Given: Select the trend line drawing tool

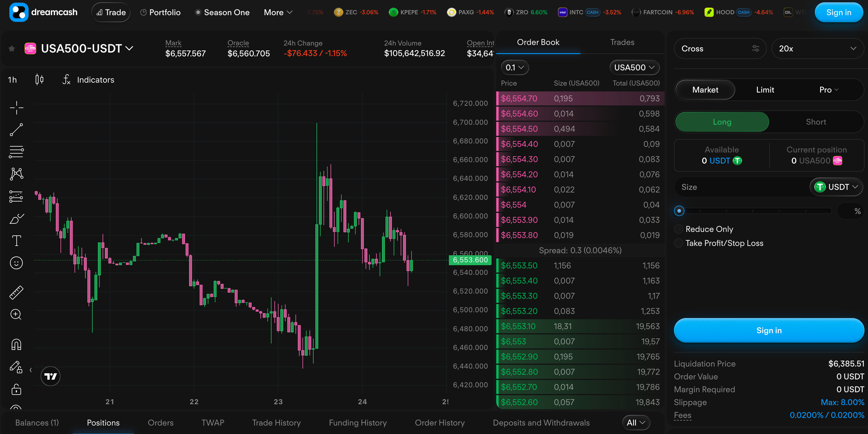Looking at the screenshot, I should [x=16, y=130].
